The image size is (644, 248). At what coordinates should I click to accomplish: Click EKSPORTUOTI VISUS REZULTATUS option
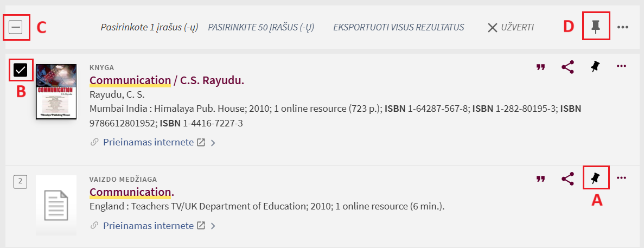tap(399, 27)
